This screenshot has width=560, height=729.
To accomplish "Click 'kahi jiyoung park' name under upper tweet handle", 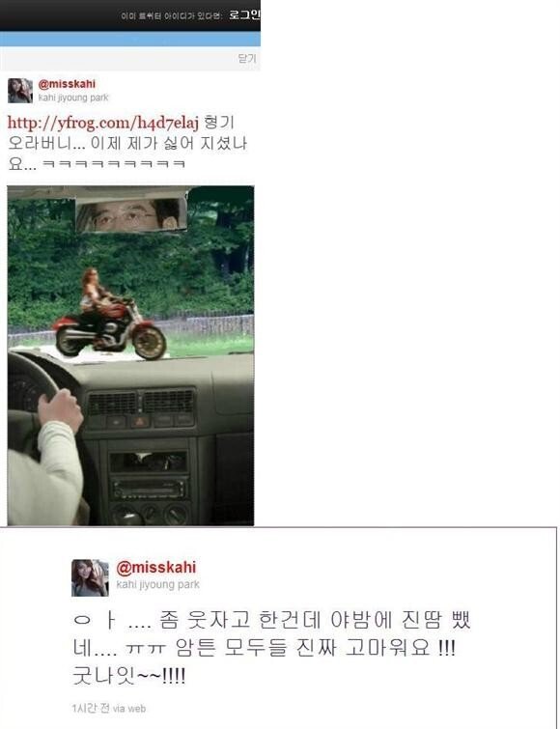I will pos(73,98).
